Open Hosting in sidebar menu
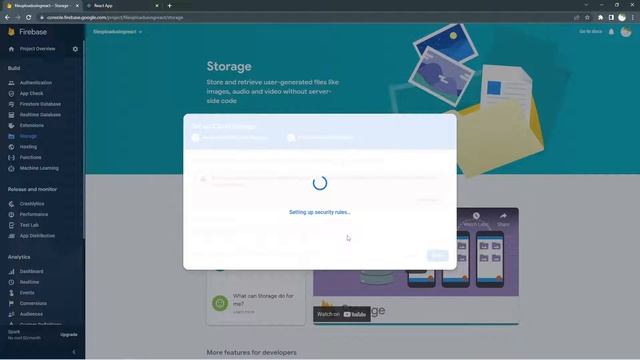The width and height of the screenshot is (640, 360). pos(28,147)
